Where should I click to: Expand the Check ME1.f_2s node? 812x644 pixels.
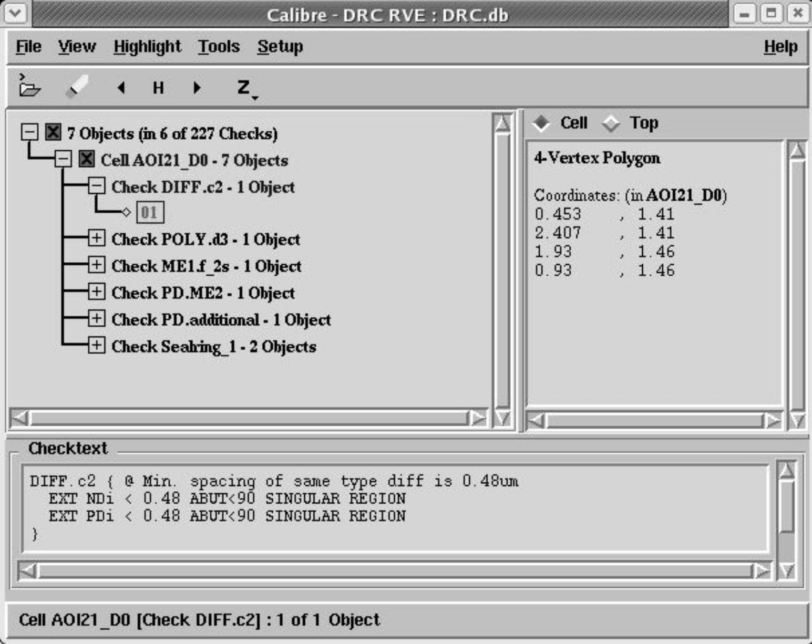tap(96, 265)
